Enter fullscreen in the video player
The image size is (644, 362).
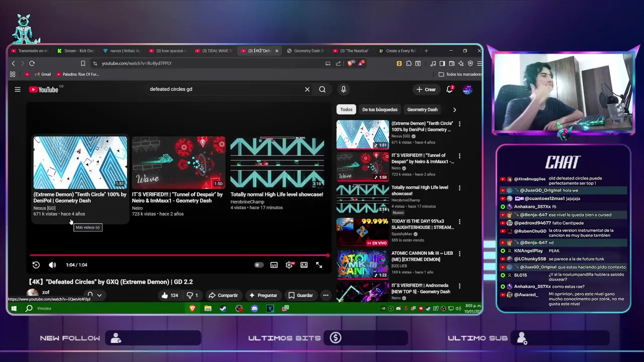(x=319, y=265)
